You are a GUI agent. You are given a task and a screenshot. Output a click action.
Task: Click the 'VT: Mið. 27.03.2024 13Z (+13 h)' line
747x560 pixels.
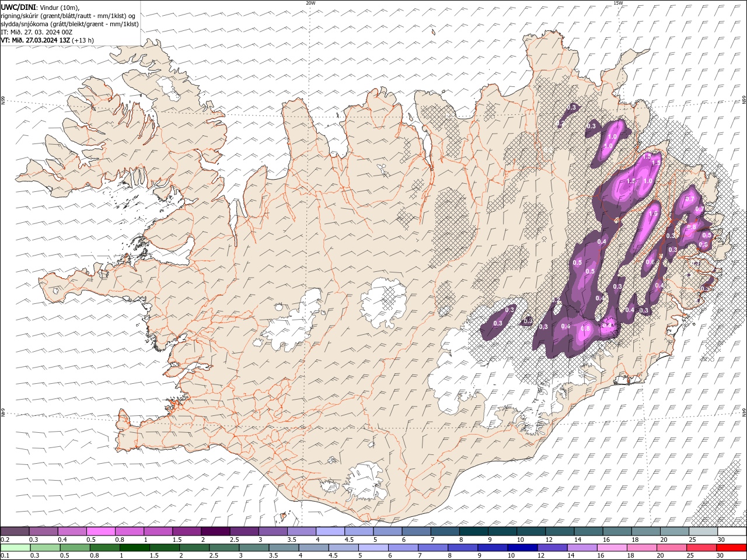pos(47,40)
